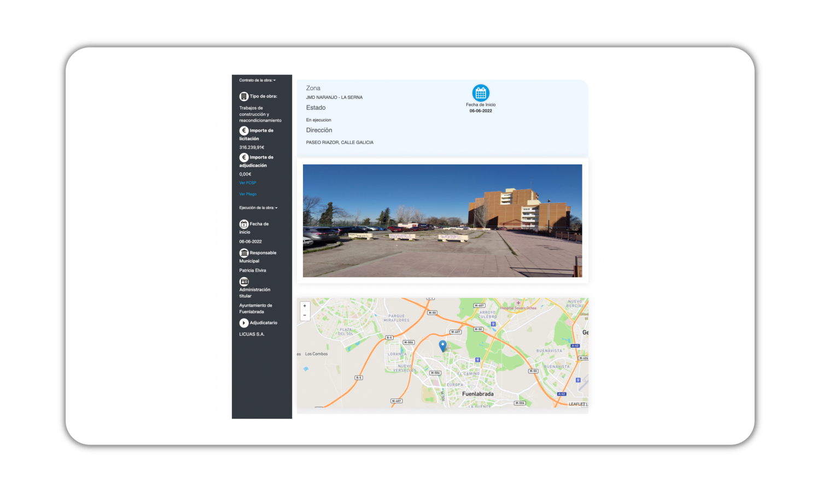Click the blue calendar icon above Fecha de Inicio
The image size is (840, 504).
(481, 93)
